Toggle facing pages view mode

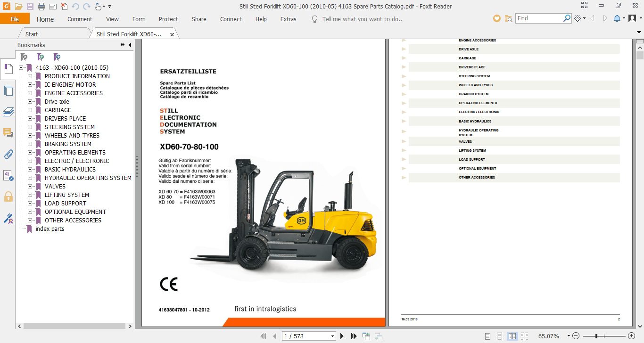click(x=512, y=336)
